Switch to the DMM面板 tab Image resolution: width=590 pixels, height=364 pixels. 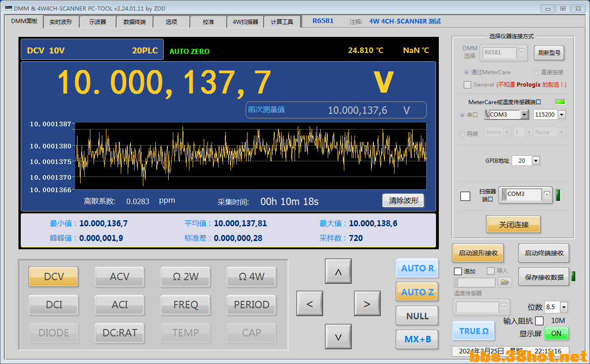tap(24, 21)
